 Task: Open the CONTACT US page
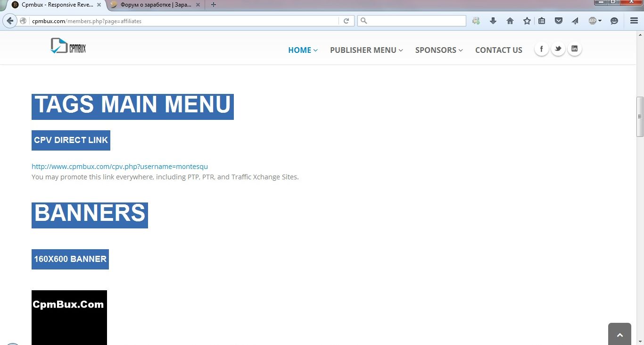tap(499, 50)
